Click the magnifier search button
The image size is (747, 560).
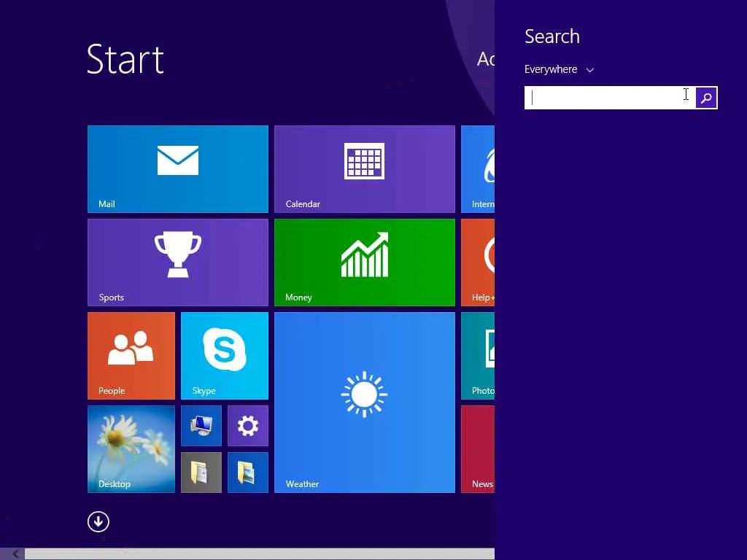(x=706, y=98)
